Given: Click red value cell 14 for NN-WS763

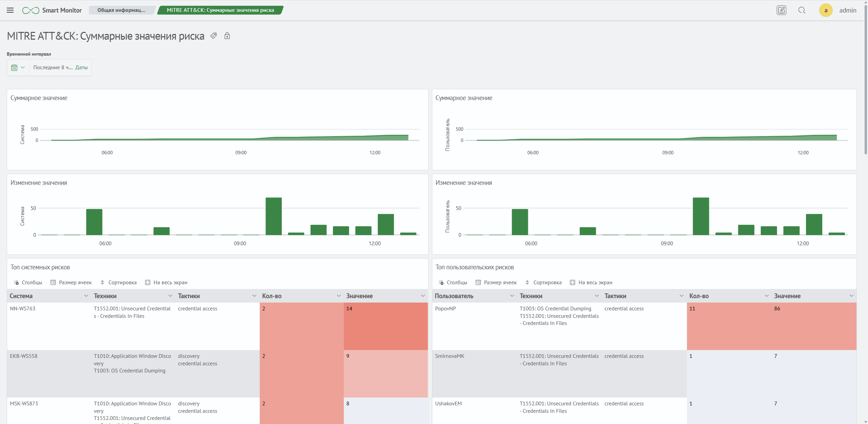Looking at the screenshot, I should coord(386,326).
